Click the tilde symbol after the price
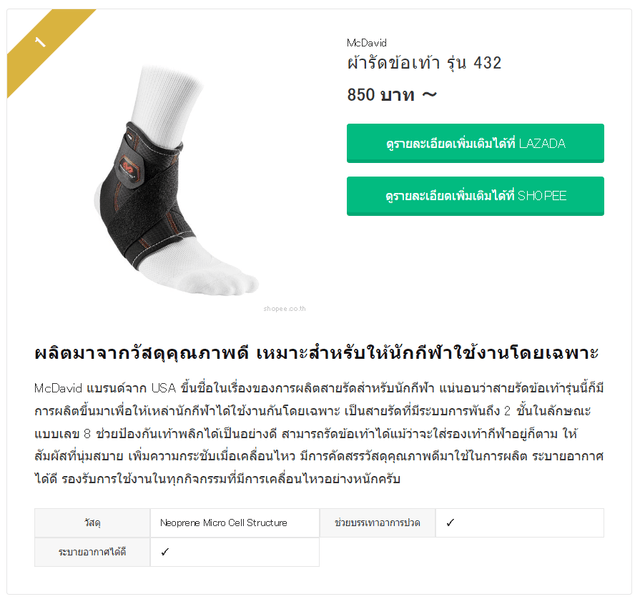 pos(429,95)
